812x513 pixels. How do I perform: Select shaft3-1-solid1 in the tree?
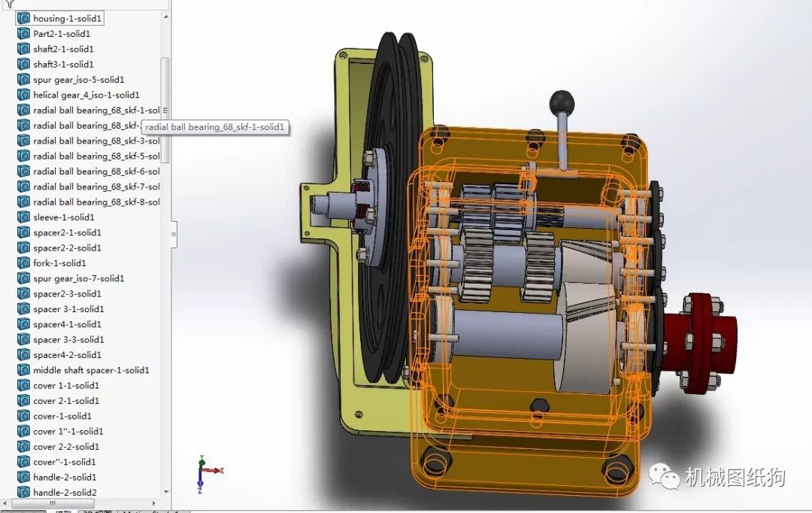(63, 64)
